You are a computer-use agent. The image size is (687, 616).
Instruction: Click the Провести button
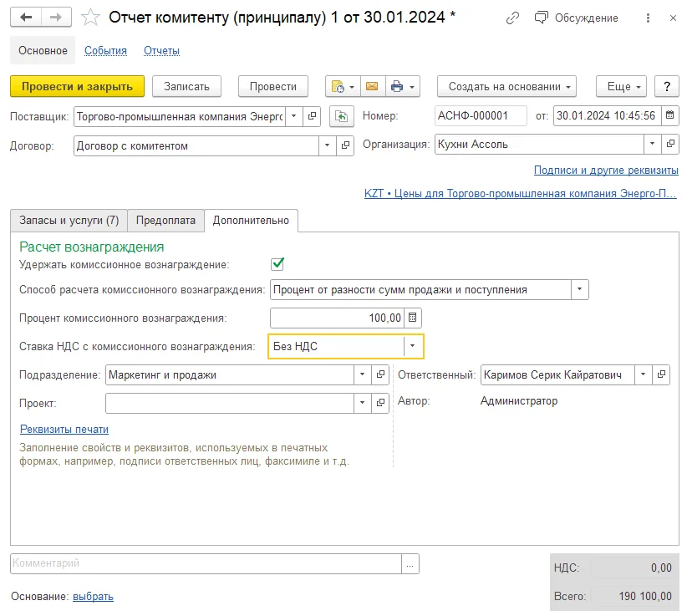(273, 87)
